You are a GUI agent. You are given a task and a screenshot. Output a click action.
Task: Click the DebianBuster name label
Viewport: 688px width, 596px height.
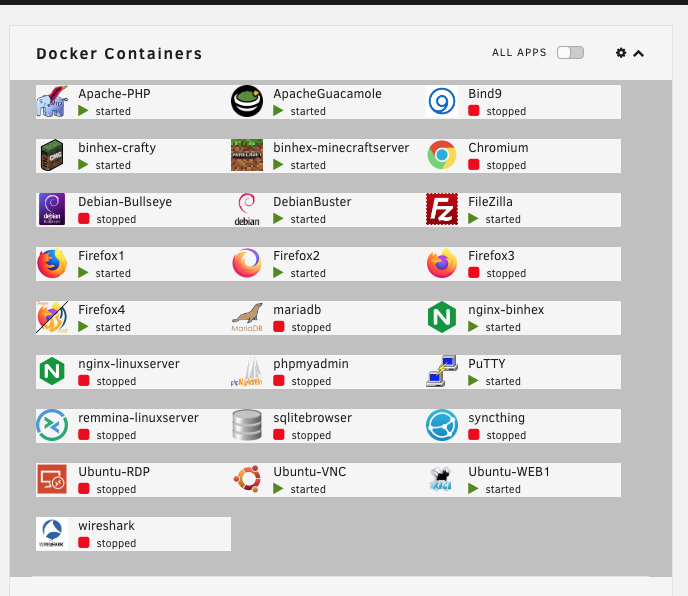pos(312,202)
